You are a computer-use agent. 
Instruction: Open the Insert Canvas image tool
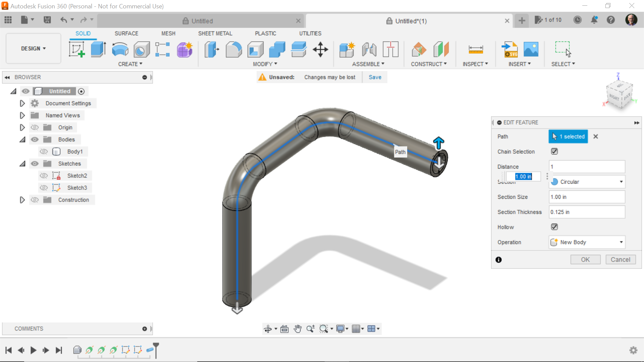coord(531,50)
